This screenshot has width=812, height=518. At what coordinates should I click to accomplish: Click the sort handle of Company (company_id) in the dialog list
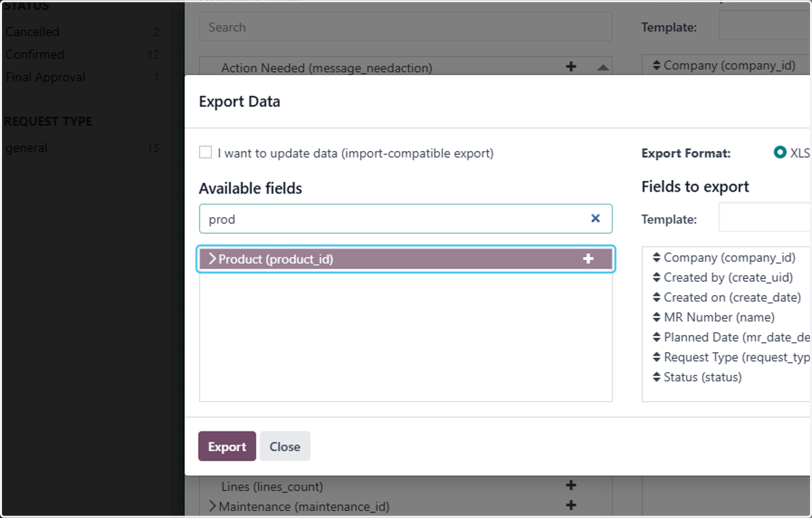click(x=656, y=257)
